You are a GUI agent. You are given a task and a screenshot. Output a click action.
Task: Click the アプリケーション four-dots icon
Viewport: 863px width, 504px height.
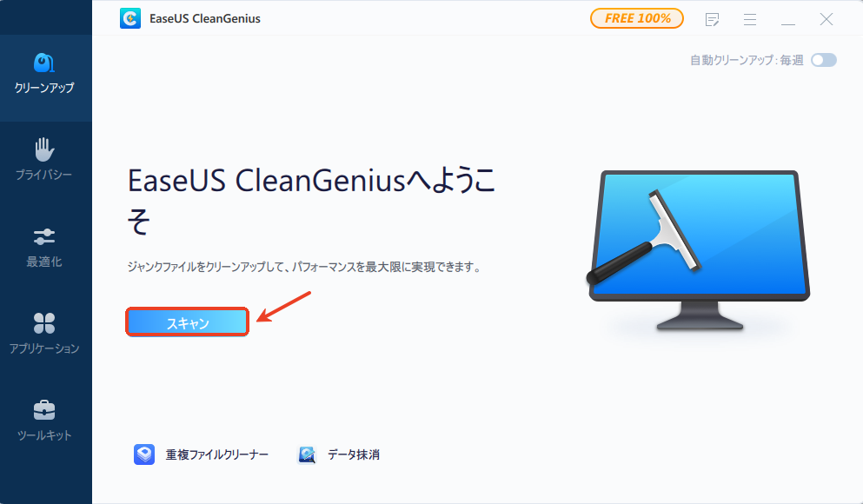(x=44, y=323)
